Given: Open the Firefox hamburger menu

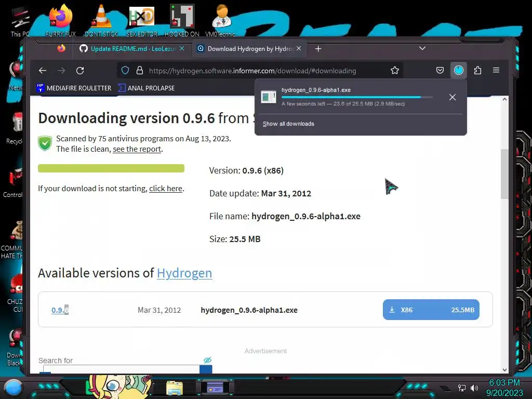Looking at the screenshot, I should pyautogui.click(x=496, y=70).
